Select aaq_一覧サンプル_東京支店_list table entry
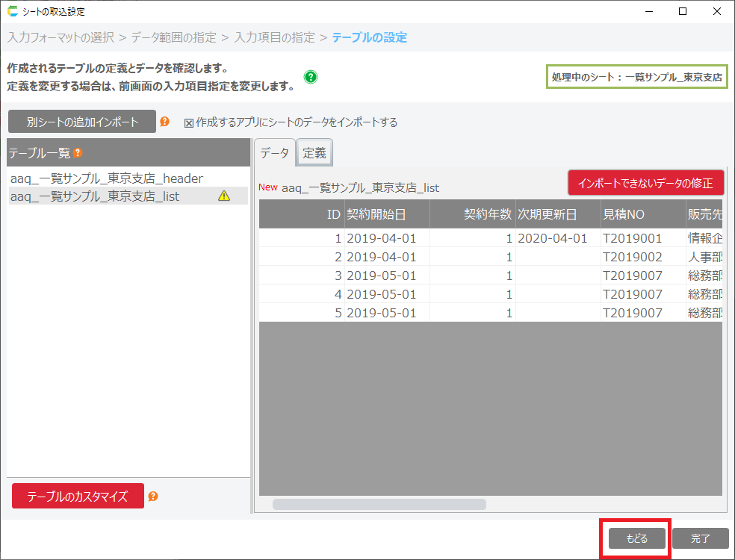Image resolution: width=735 pixels, height=560 pixels. (95, 196)
